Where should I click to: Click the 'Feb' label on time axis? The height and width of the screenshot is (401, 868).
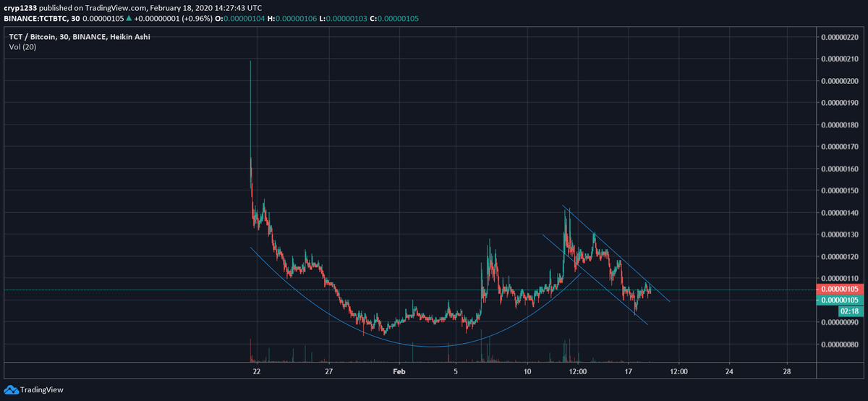point(399,371)
